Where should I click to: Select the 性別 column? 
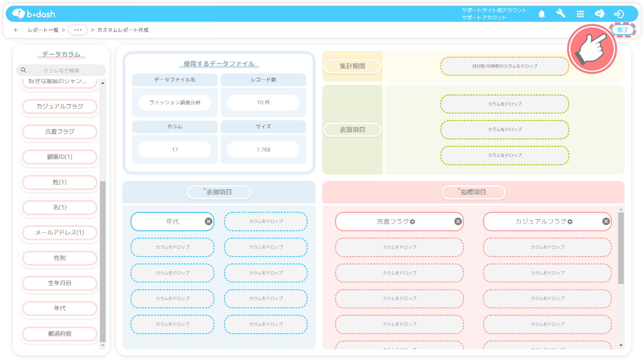pos(60,258)
